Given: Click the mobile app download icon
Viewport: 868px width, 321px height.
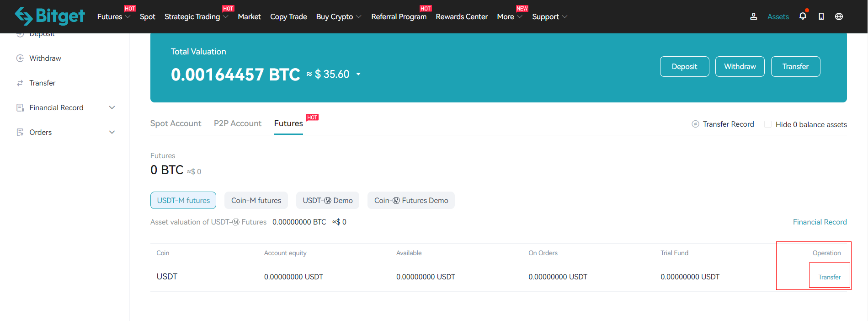Looking at the screenshot, I should click(x=821, y=16).
